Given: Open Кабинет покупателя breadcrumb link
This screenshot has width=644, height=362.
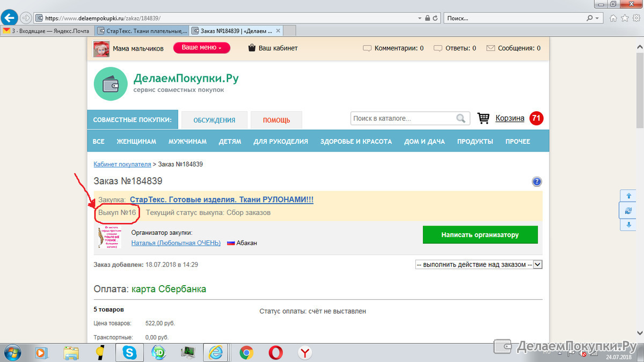Looking at the screenshot, I should point(122,164).
